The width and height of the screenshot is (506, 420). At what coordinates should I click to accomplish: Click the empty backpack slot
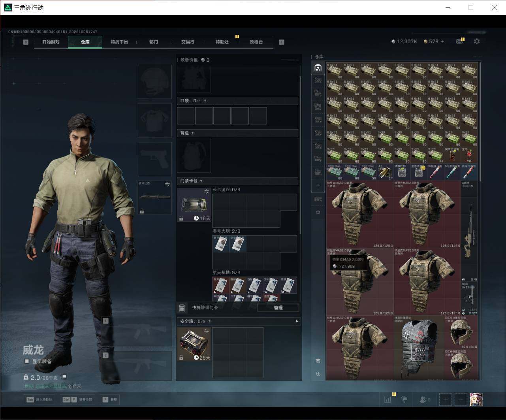pyautogui.click(x=194, y=156)
